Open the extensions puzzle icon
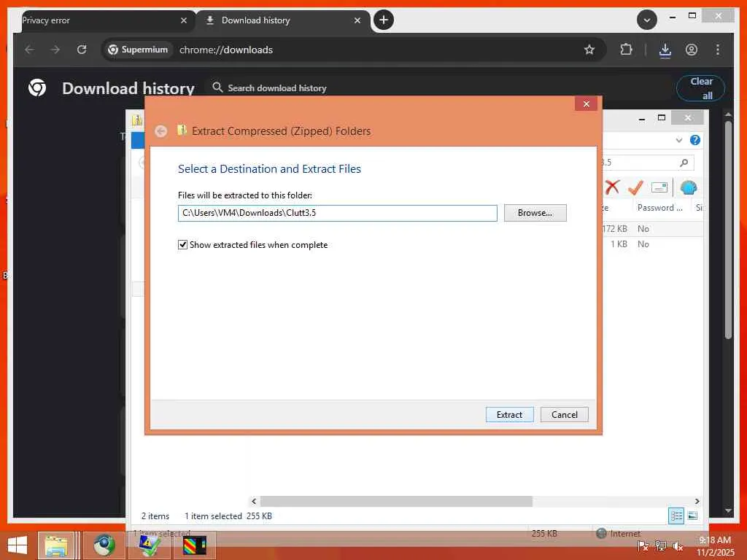 (626, 50)
